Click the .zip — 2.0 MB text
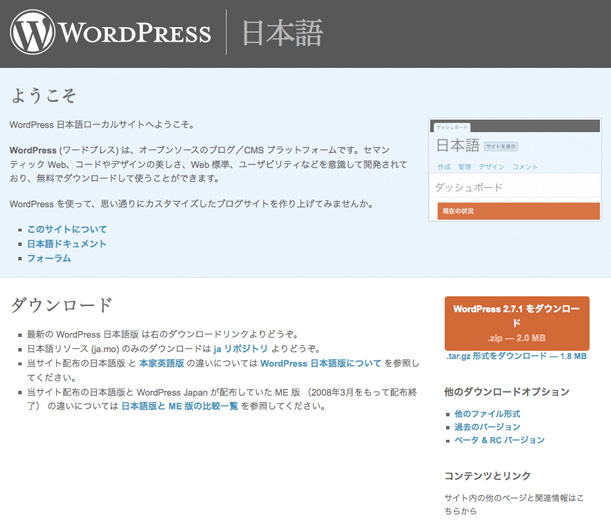 tap(516, 338)
